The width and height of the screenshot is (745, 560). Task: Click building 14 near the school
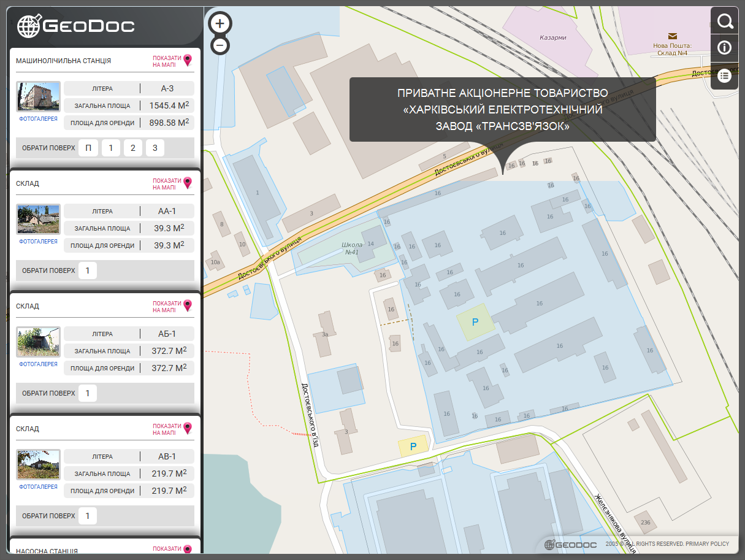(x=370, y=244)
